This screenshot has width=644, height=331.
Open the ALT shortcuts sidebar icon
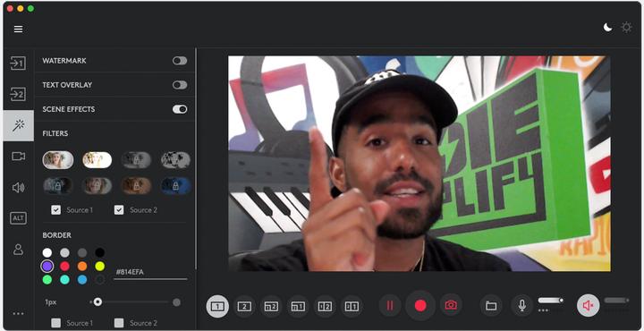pyautogui.click(x=18, y=218)
